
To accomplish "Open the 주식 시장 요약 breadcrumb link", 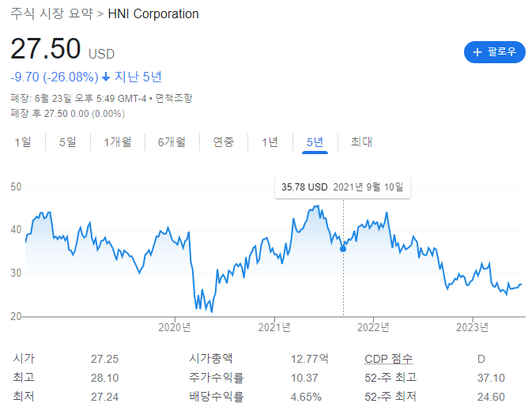I will (x=51, y=13).
